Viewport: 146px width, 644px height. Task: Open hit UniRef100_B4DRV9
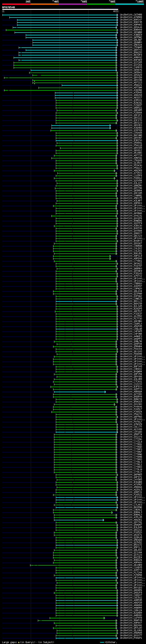131,397
